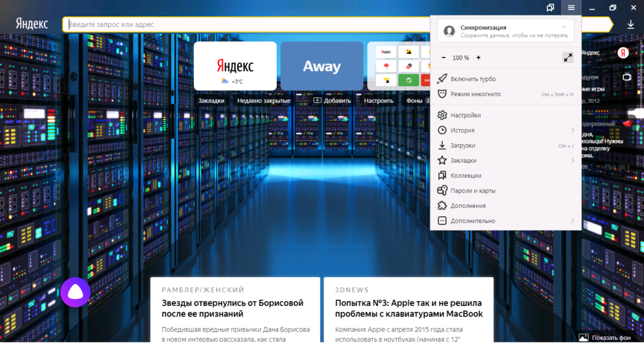The height and width of the screenshot is (362, 644).
Task: Select Включить турбо menu item
Action: [x=506, y=79]
